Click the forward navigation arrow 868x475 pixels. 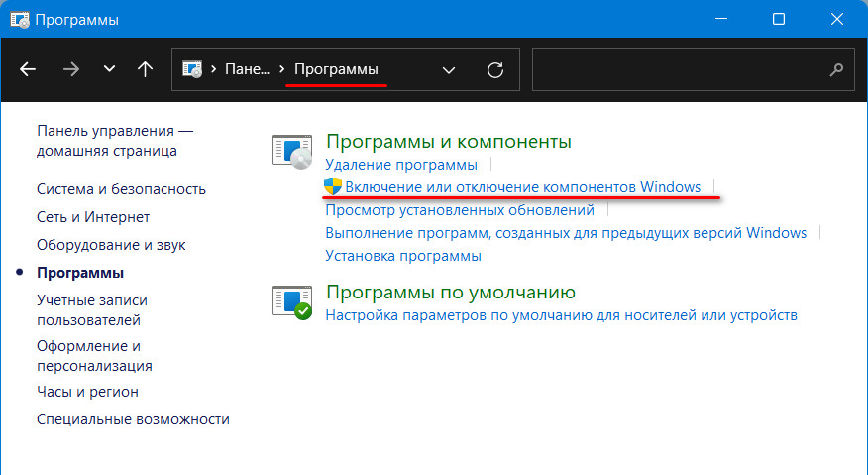tap(71, 69)
